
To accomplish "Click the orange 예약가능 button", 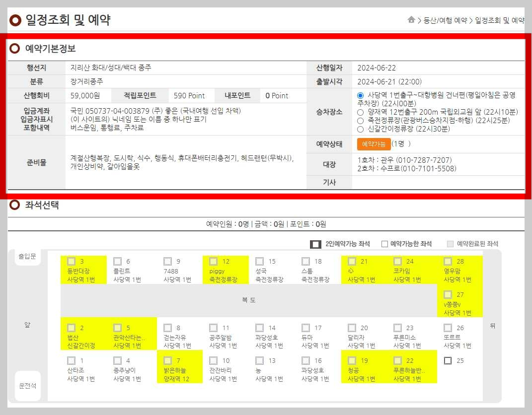I will pos(374,144).
